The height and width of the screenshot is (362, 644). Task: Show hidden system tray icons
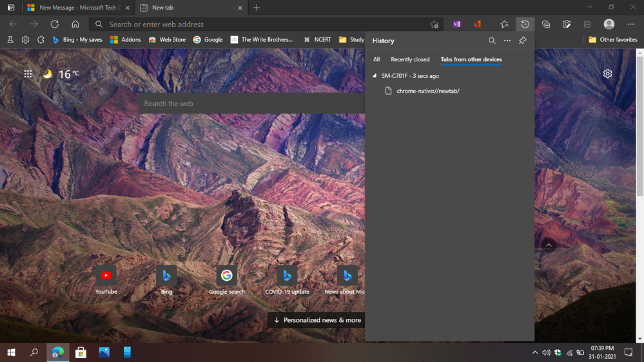(x=535, y=352)
